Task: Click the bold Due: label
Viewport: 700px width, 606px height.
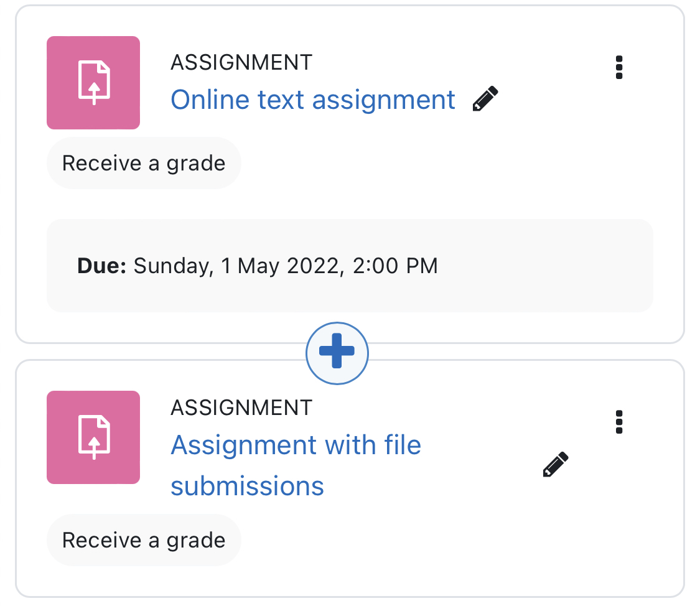Action: pos(102,266)
